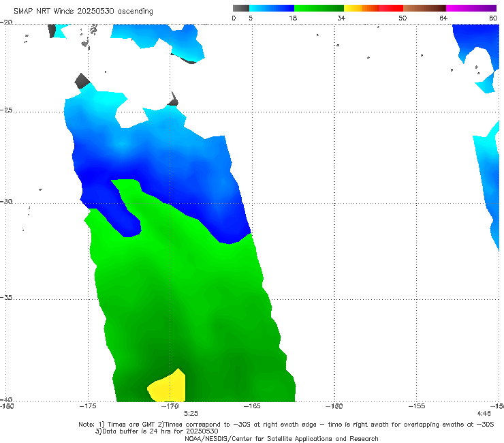Click the longitude label '-170' on the bottom axis
Viewport: 504px width, 443px height.
(x=170, y=406)
